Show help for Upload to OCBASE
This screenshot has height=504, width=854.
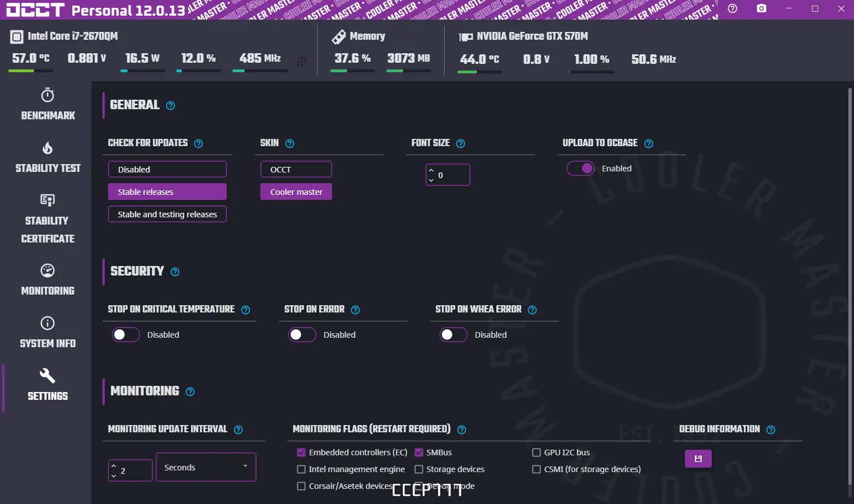tap(648, 143)
